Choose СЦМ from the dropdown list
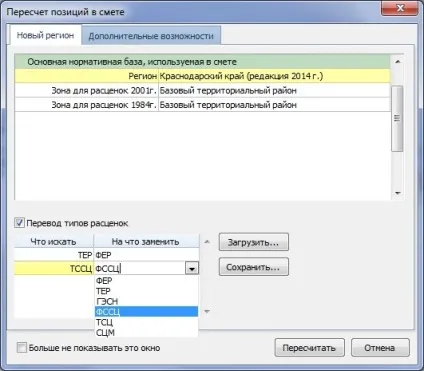Screen dimensions: 424x371 coord(146,333)
